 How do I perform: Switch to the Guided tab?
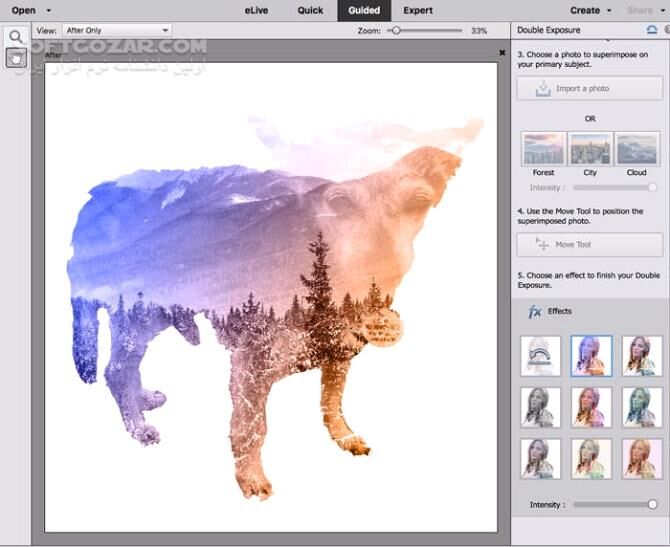[x=364, y=11]
